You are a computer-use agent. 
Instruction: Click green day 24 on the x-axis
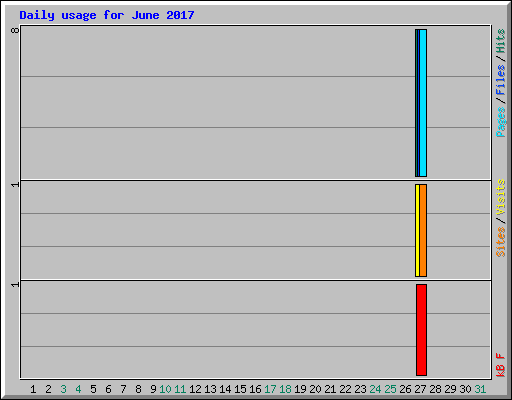[x=375, y=389]
